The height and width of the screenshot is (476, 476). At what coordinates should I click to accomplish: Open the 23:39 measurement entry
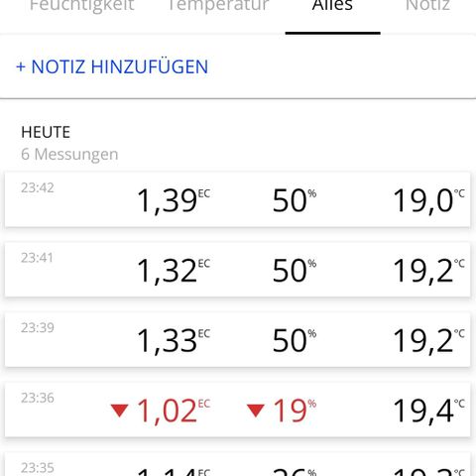tap(237, 339)
